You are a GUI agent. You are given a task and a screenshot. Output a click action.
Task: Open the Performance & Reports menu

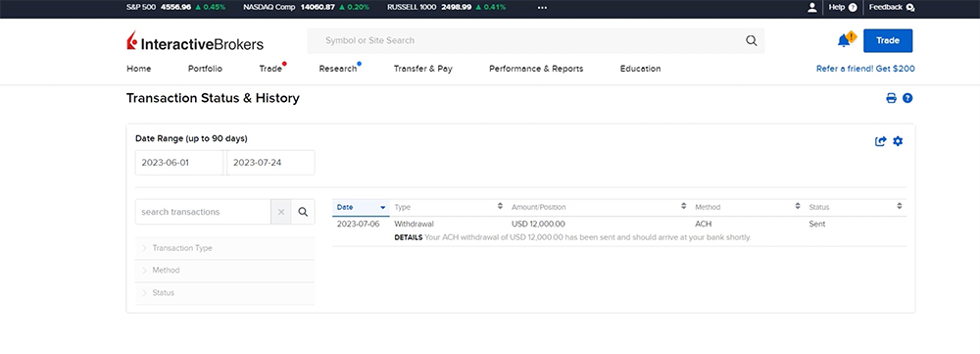536,69
